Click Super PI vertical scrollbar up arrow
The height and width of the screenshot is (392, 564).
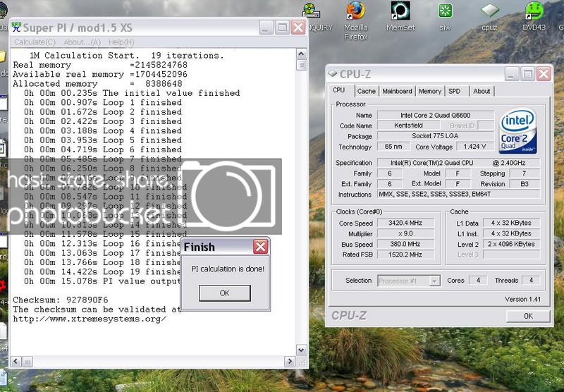pyautogui.click(x=301, y=54)
